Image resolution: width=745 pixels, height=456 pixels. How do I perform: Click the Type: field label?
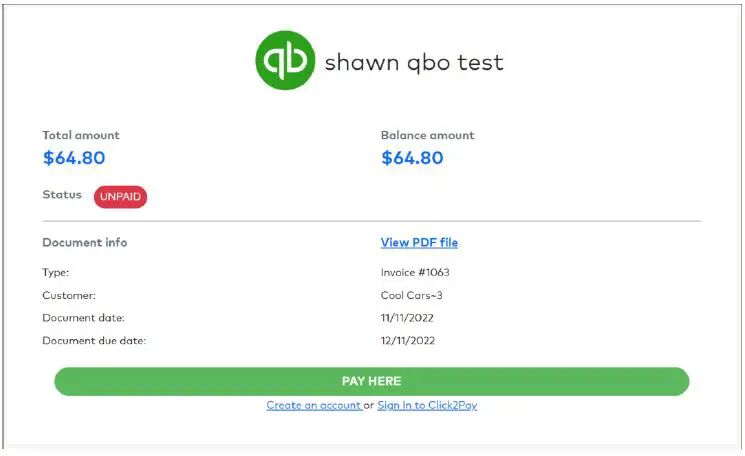[56, 272]
